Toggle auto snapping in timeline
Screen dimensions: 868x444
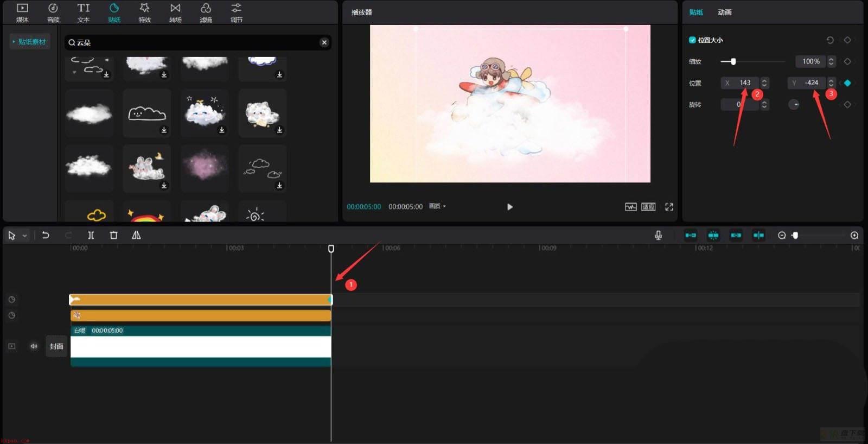tap(713, 235)
